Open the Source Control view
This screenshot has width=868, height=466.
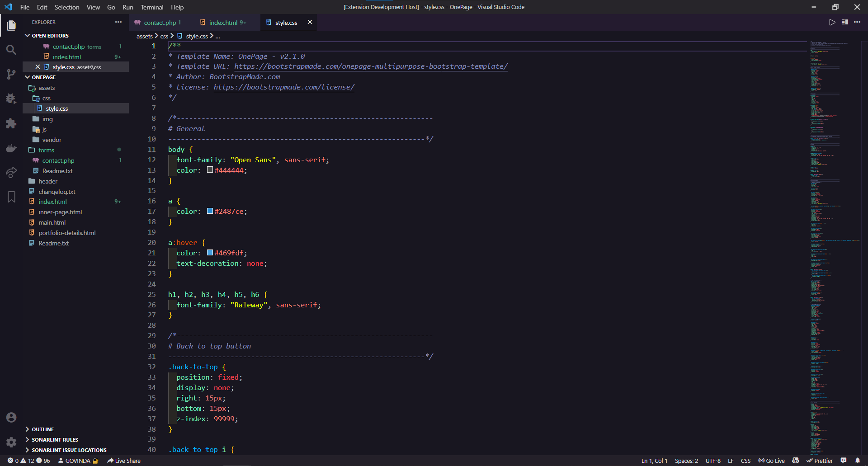click(x=11, y=75)
